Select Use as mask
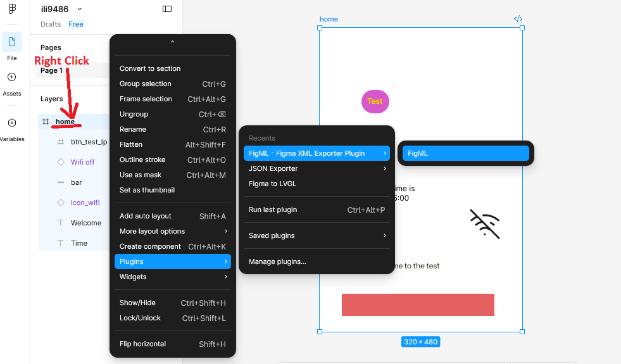Viewport: 621px width, 364px height. [173, 175]
